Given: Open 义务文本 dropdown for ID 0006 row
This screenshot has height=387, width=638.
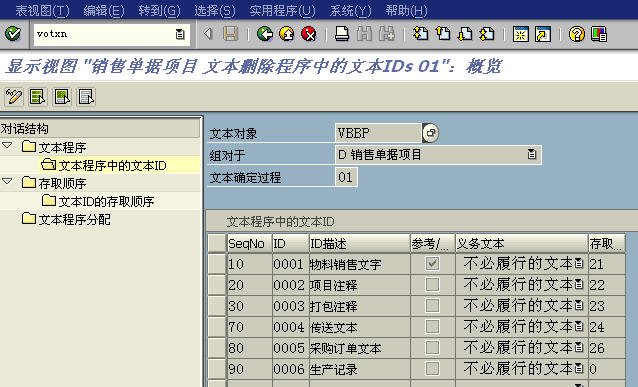Looking at the screenshot, I should pyautogui.click(x=579, y=369).
